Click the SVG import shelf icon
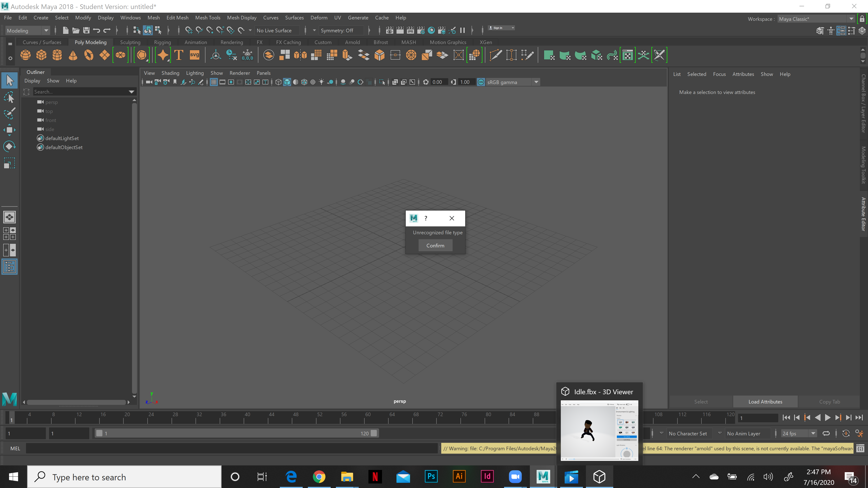The height and width of the screenshot is (488, 868). coord(194,55)
